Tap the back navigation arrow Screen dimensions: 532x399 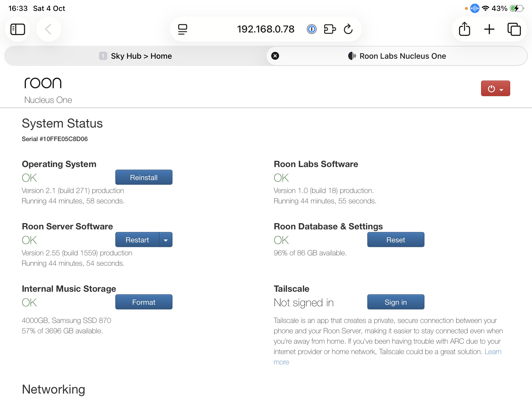(x=49, y=29)
